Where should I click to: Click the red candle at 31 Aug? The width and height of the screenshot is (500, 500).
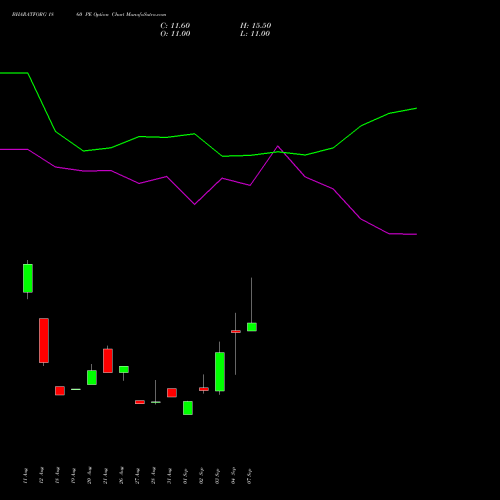tap(172, 393)
